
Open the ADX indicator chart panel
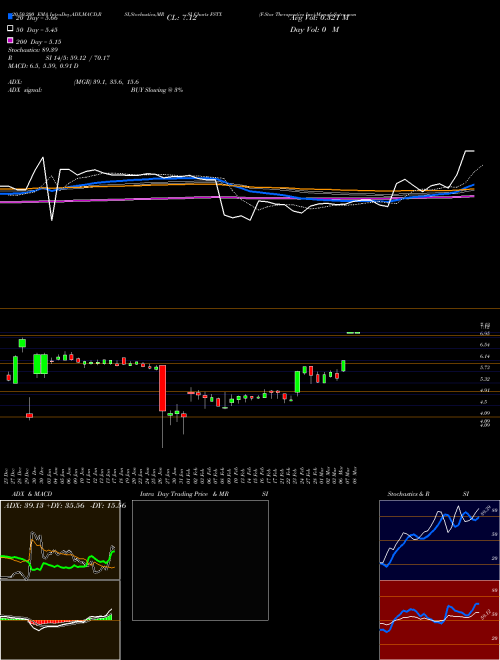pos(60,540)
